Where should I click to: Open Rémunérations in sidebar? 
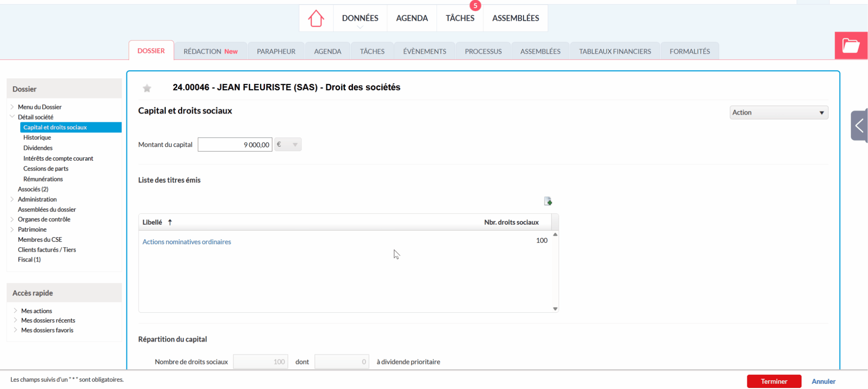(43, 179)
